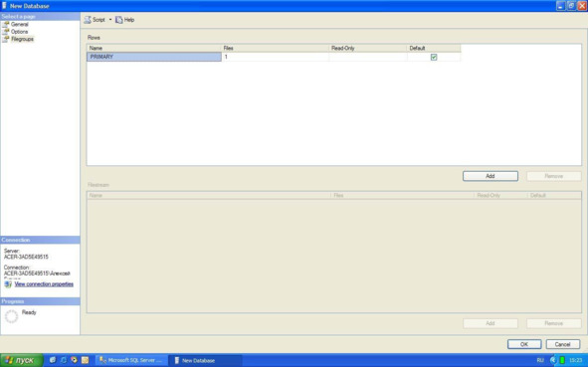
Task: Click OK to create the database
Action: pyautogui.click(x=524, y=344)
